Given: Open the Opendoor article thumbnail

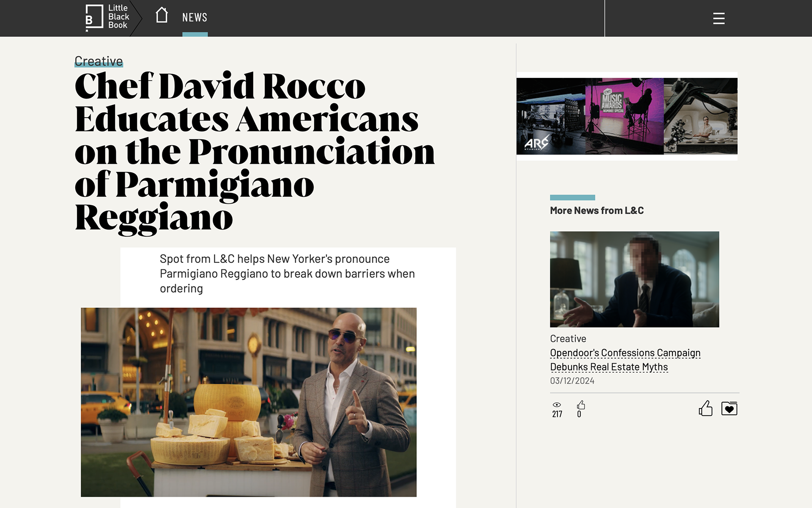Looking at the screenshot, I should click(634, 279).
